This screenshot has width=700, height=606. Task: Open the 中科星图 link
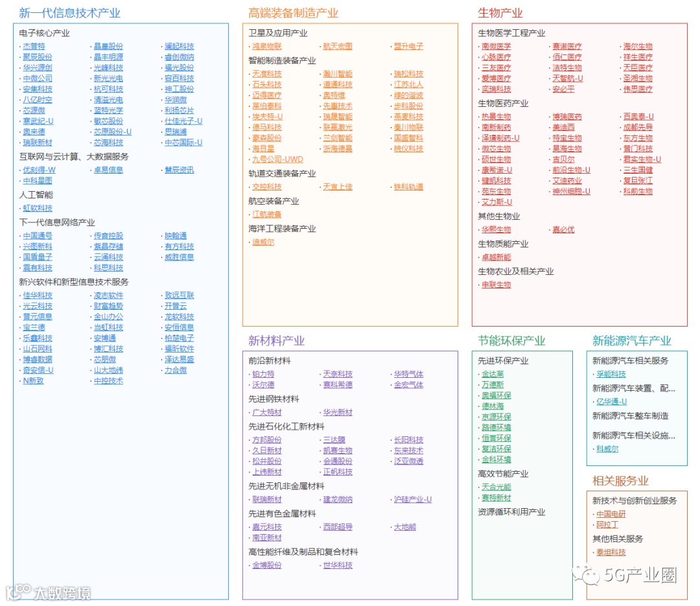pyautogui.click(x=38, y=181)
